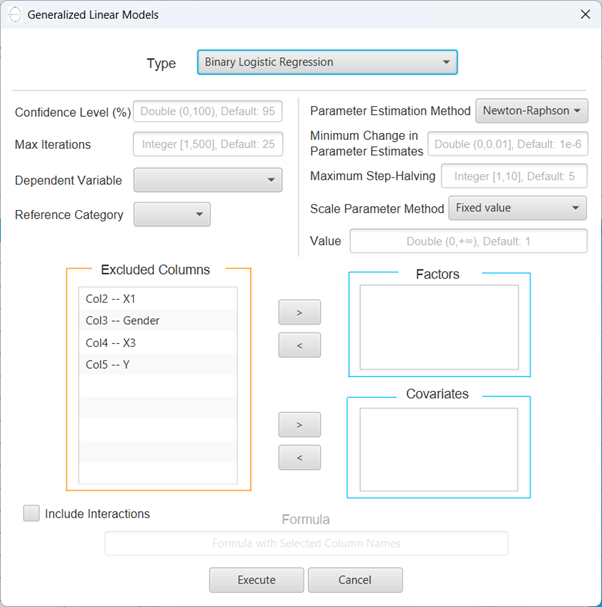602x607 pixels.
Task: Click the Max Iterations input field
Action: [x=208, y=144]
